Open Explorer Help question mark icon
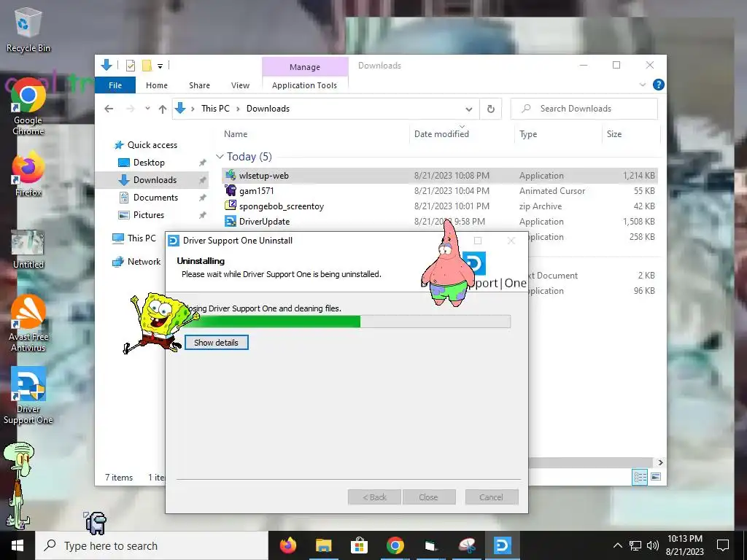 [x=659, y=85]
